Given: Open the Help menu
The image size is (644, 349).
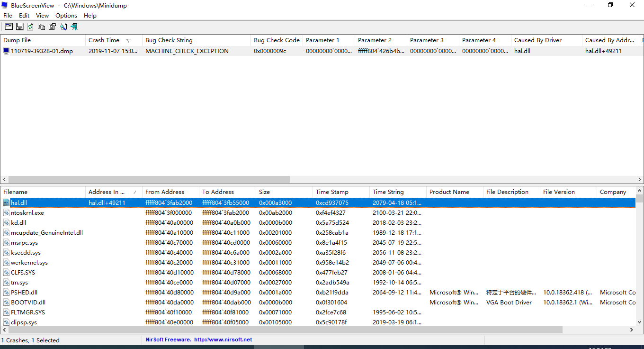Looking at the screenshot, I should coord(90,15).
